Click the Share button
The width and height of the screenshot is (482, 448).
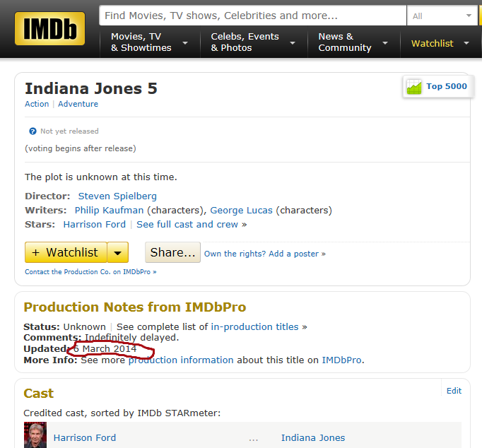pyautogui.click(x=172, y=252)
